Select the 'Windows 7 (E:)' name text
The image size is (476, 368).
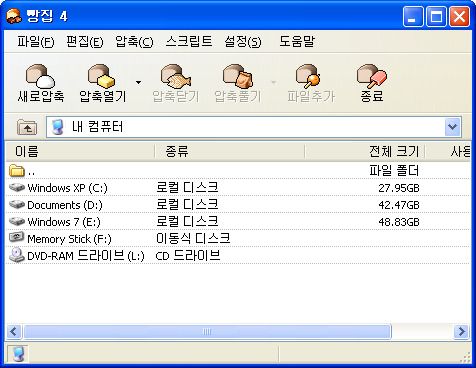pos(64,222)
